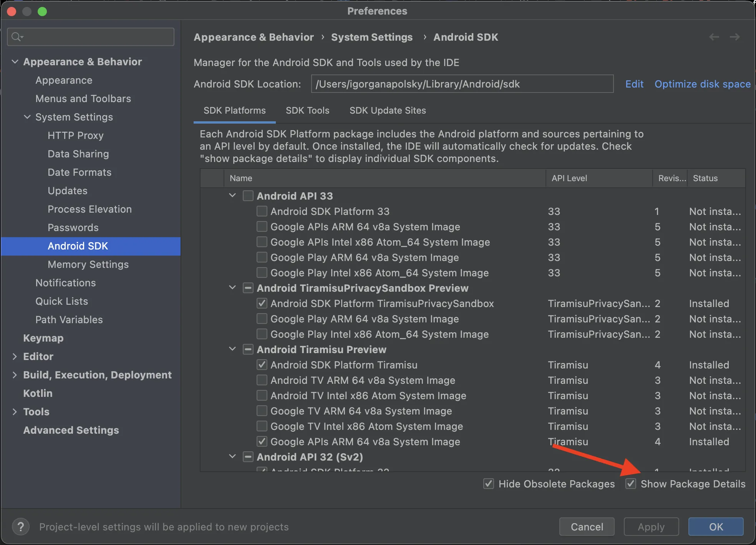The image size is (756, 545).
Task: Click the green window zoom button
Action: click(42, 12)
